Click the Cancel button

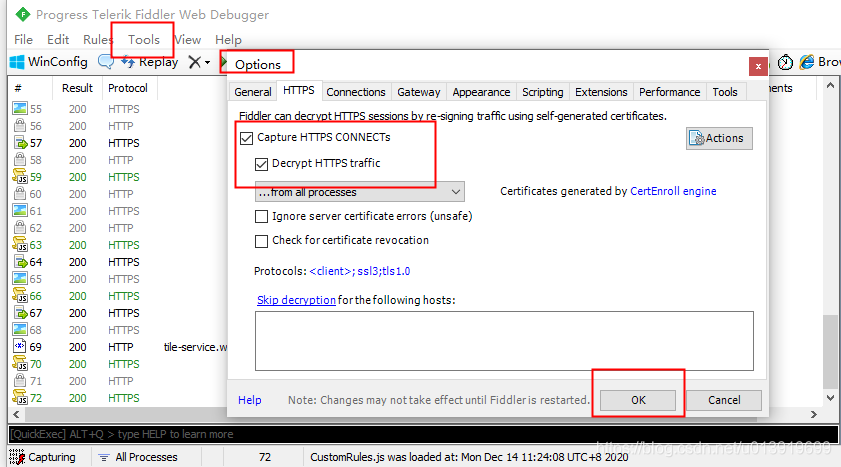coord(724,400)
